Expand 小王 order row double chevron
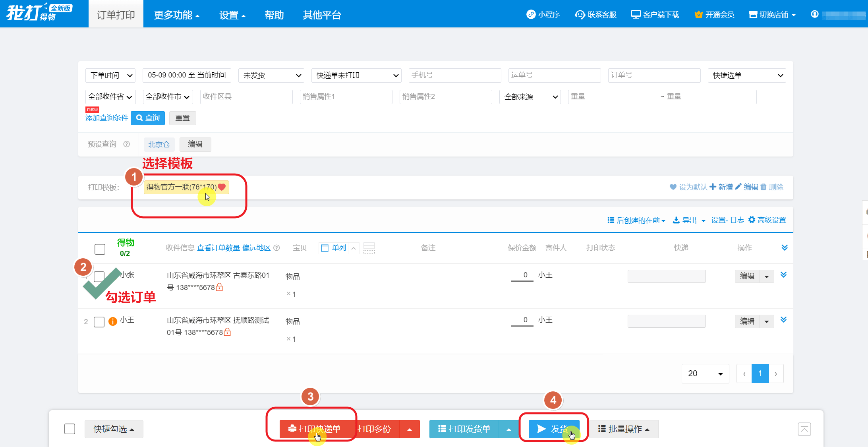The image size is (868, 447). click(783, 319)
